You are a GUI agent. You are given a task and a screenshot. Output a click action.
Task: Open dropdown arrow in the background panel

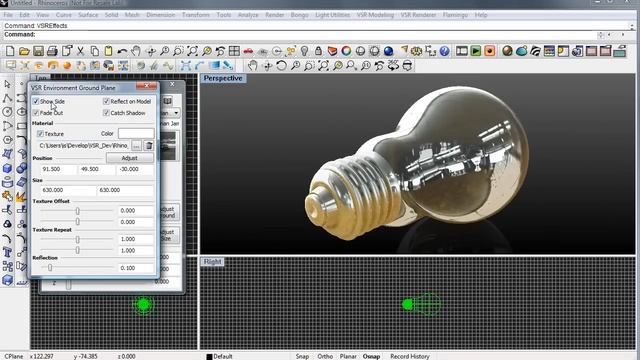click(x=176, y=113)
